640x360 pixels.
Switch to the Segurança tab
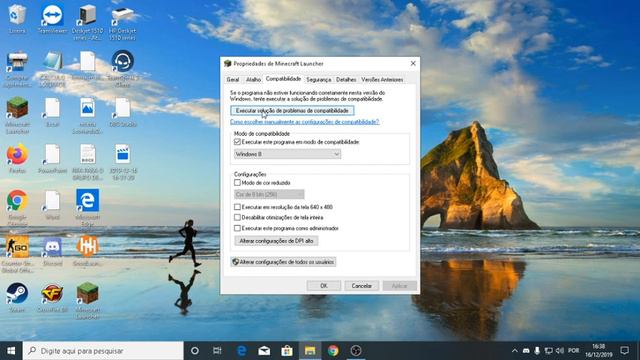pyautogui.click(x=319, y=80)
